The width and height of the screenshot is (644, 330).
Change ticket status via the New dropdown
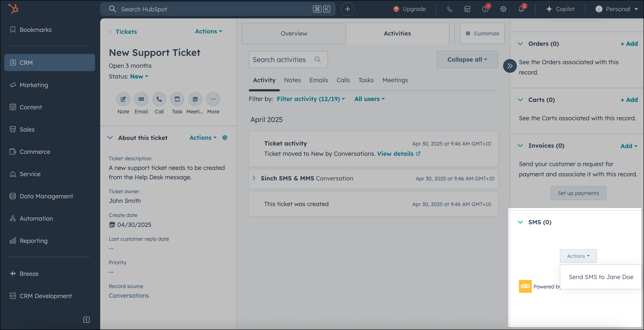click(x=139, y=76)
